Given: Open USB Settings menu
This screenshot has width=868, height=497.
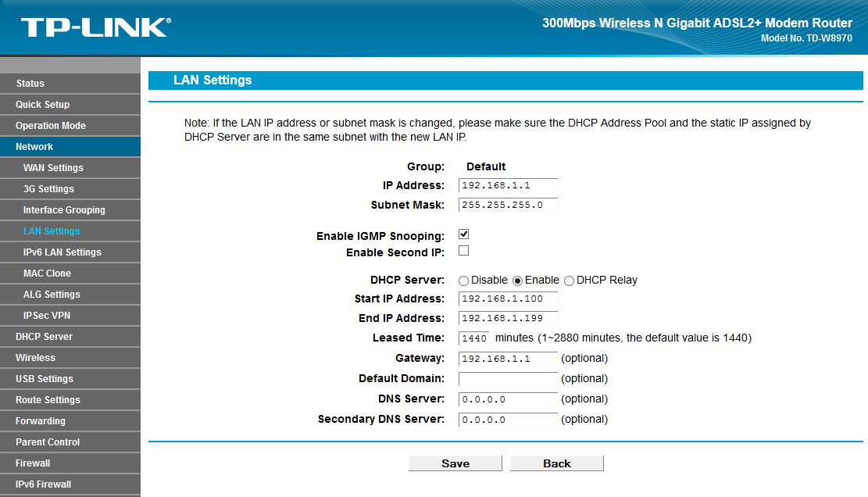Looking at the screenshot, I should (x=70, y=378).
